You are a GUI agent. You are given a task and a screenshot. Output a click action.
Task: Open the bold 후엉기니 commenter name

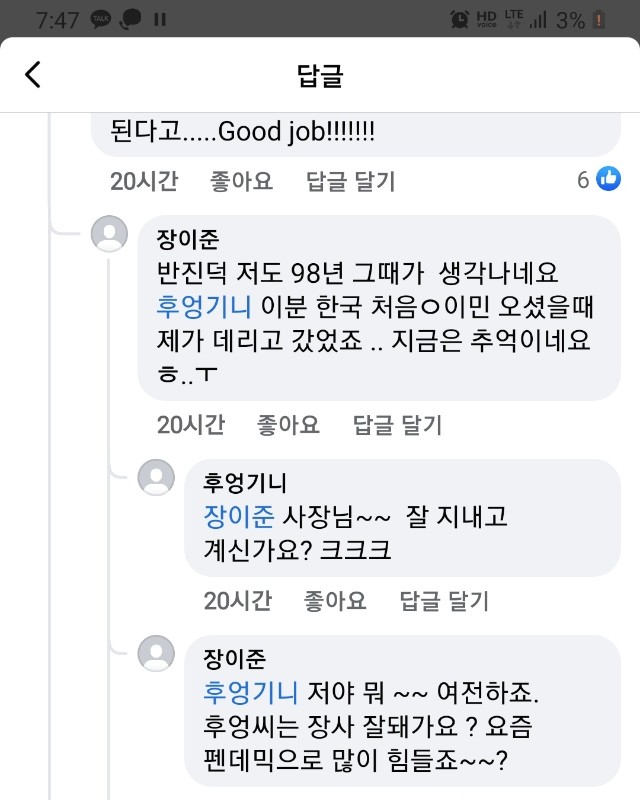244,484
